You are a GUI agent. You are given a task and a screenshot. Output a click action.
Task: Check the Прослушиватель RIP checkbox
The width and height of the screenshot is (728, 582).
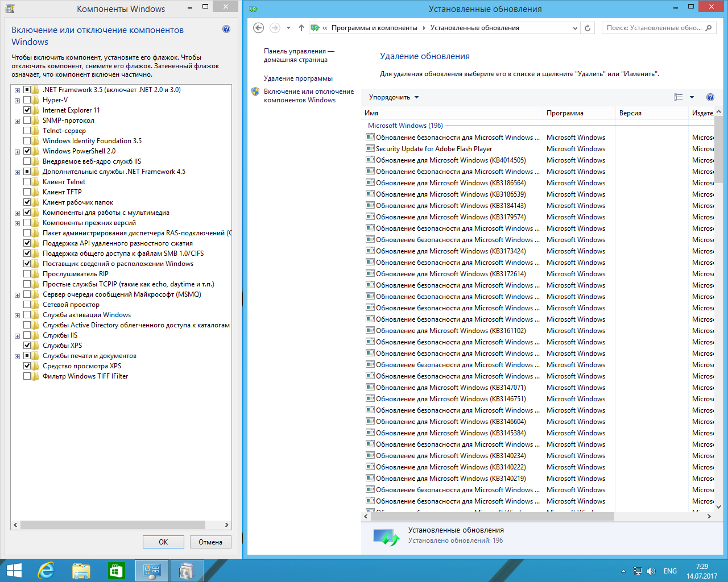[x=27, y=274]
